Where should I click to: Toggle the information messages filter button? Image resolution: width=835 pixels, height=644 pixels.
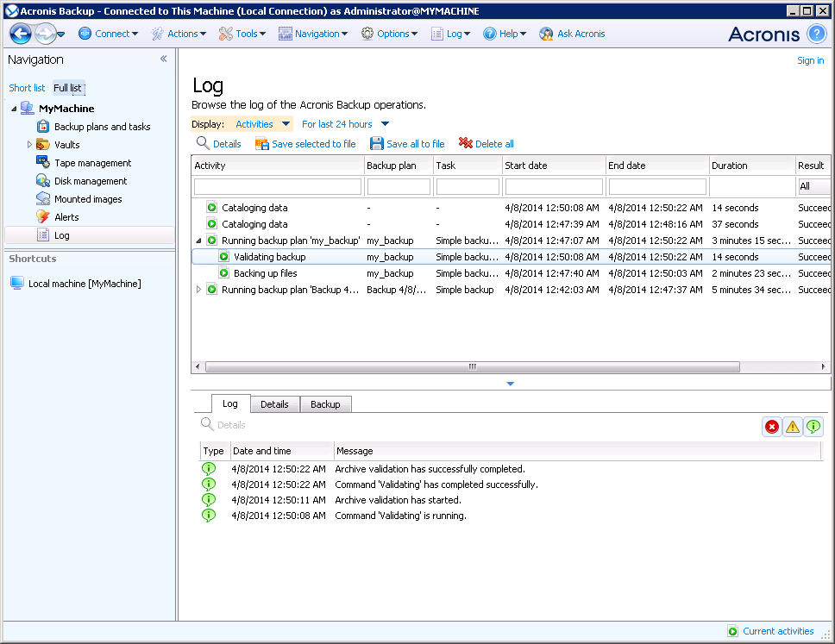(813, 426)
